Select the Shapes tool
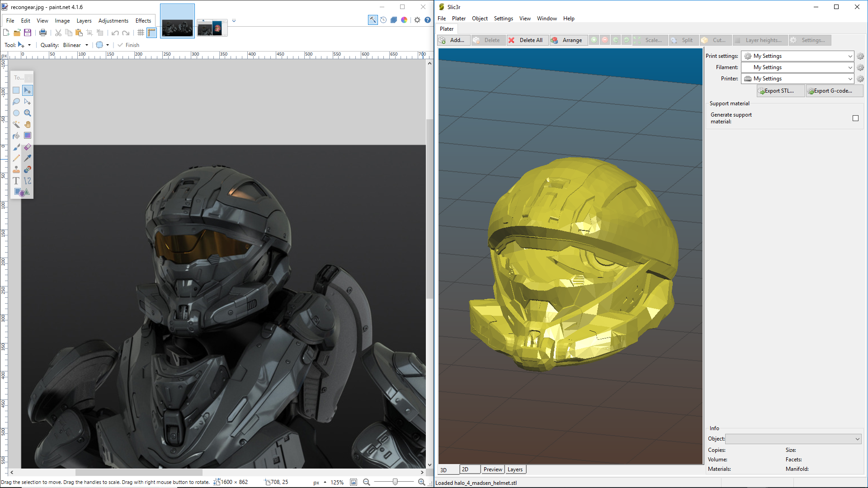 22,192
